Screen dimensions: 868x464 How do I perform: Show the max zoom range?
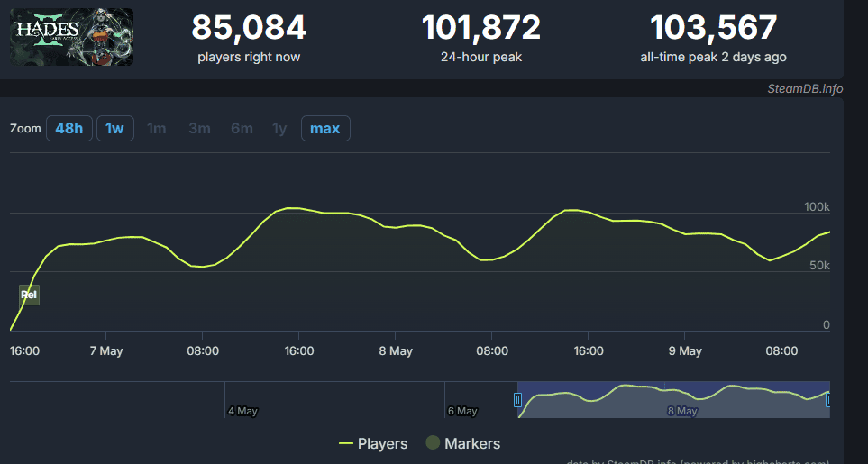pyautogui.click(x=324, y=128)
